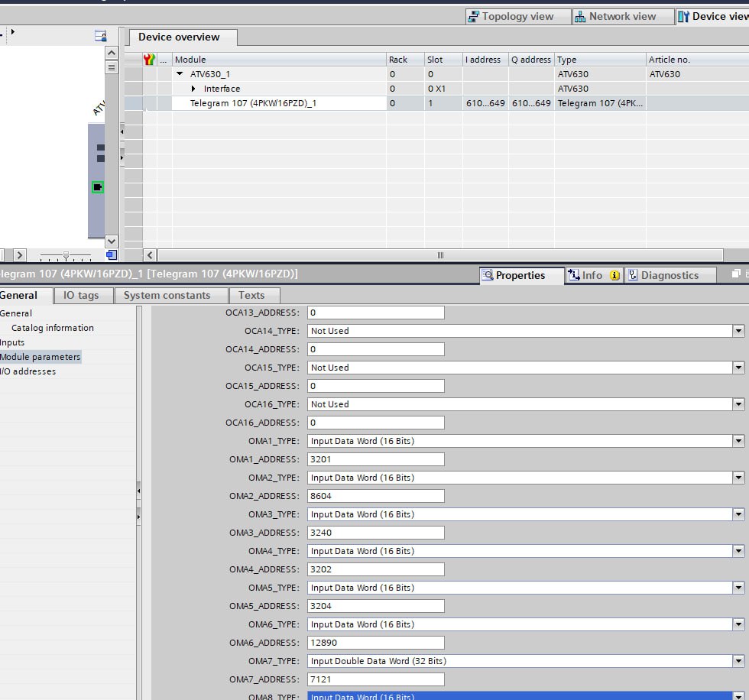The image size is (749, 700).
Task: Open the OMA7_TYPE dropdown
Action: click(738, 661)
